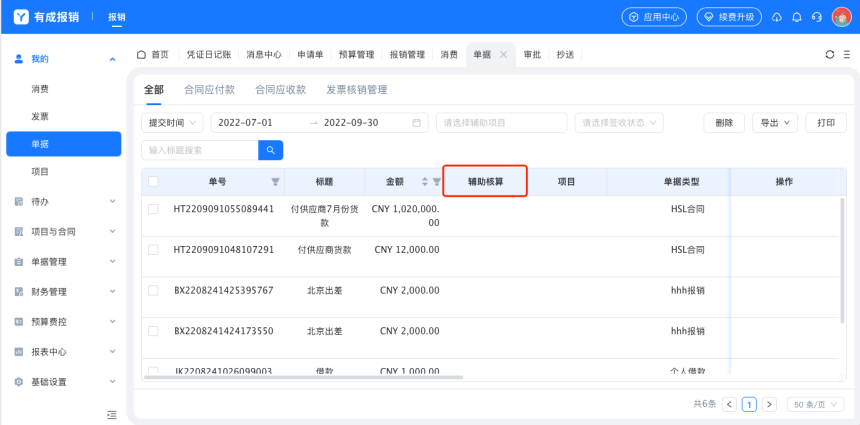Expand the 导出 export dropdown

pos(774,122)
